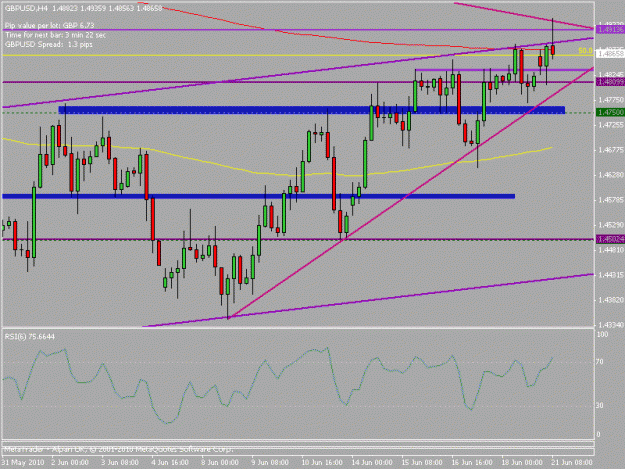
Task: Click the RSI oversold level 30 label
Action: pyautogui.click(x=600, y=405)
